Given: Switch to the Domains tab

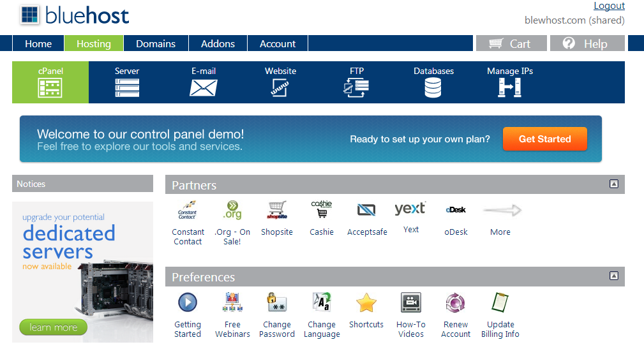Looking at the screenshot, I should coord(156,43).
